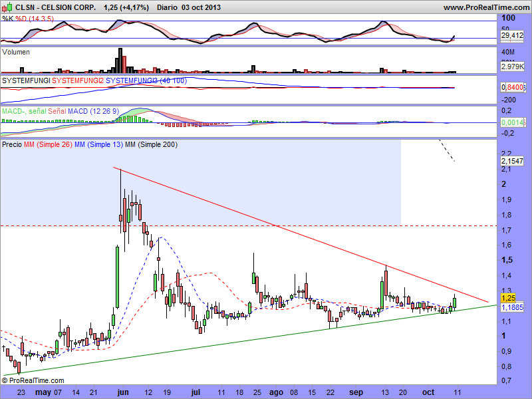Screen dimensions: 532x399
Task: Select the red Señal label
Action: click(x=57, y=111)
